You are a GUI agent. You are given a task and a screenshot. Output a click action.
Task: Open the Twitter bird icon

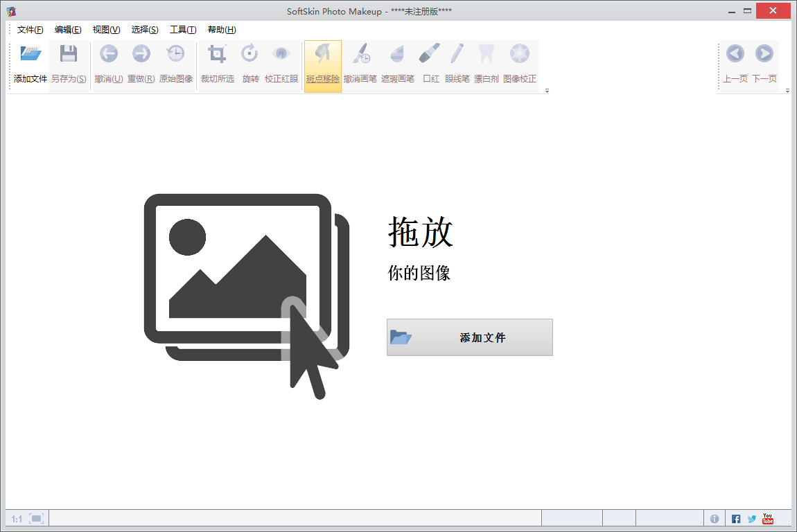(752, 519)
